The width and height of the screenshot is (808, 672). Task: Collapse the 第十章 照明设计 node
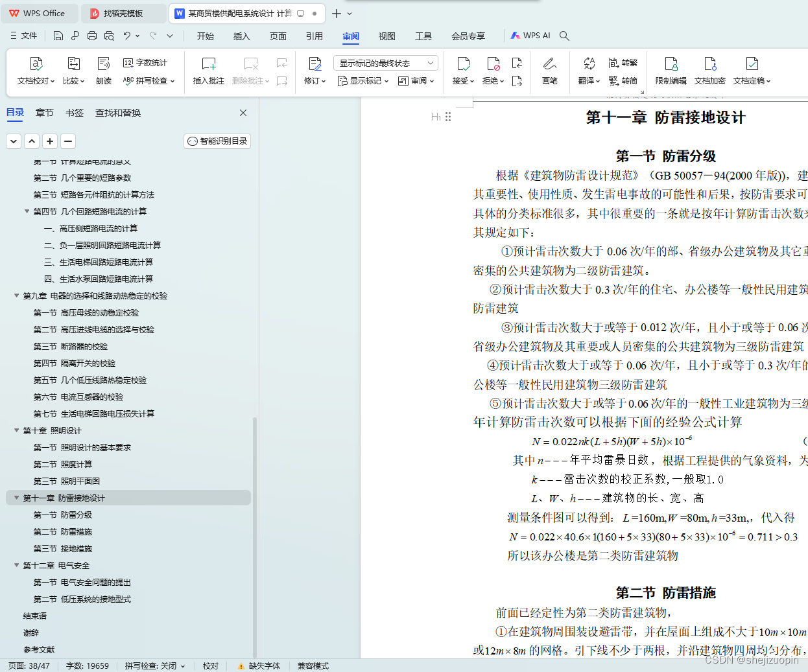pos(17,430)
